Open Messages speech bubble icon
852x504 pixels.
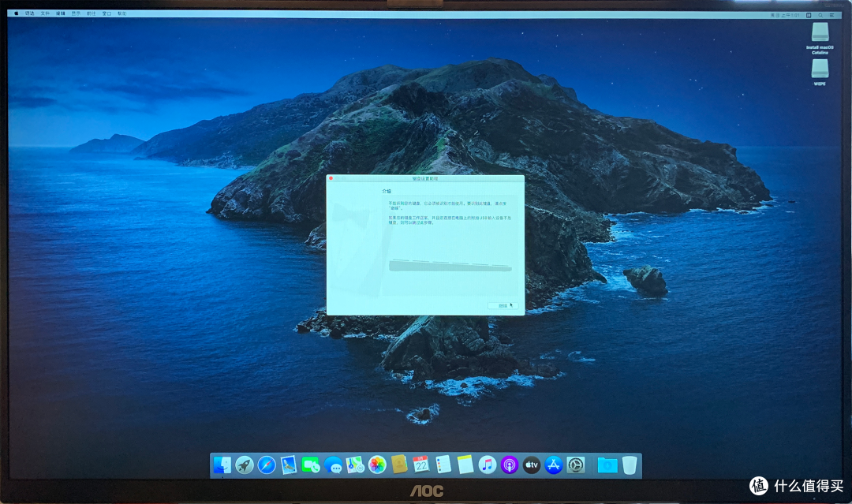coord(333,465)
